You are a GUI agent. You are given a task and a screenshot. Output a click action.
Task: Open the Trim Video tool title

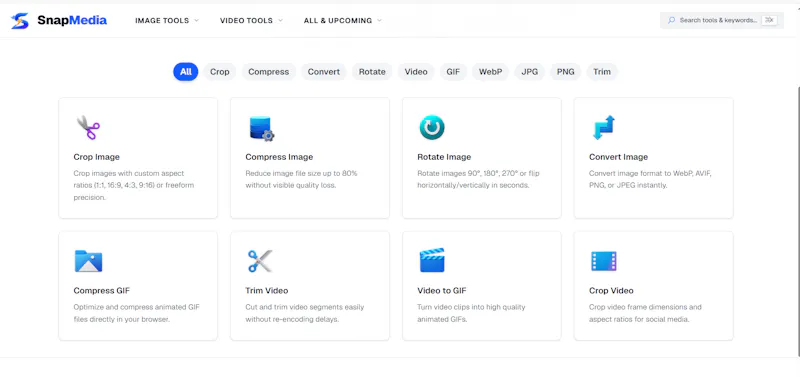(x=267, y=291)
